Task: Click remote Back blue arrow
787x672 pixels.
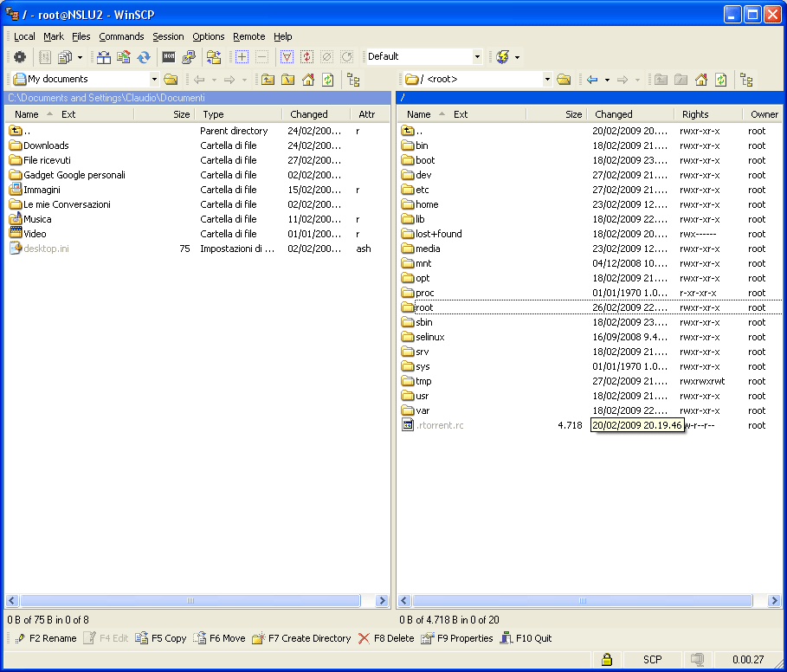Action: click(592, 80)
